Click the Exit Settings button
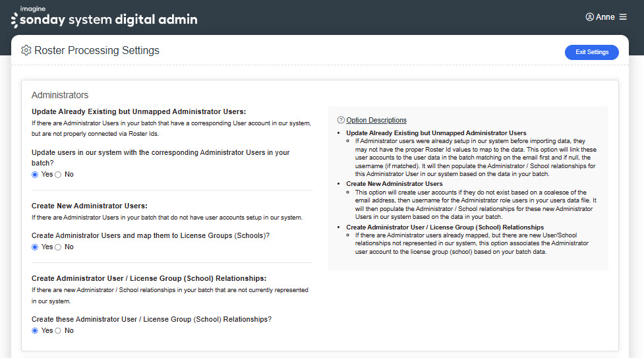Screen dimensions: 644x358 pyautogui.click(x=591, y=52)
